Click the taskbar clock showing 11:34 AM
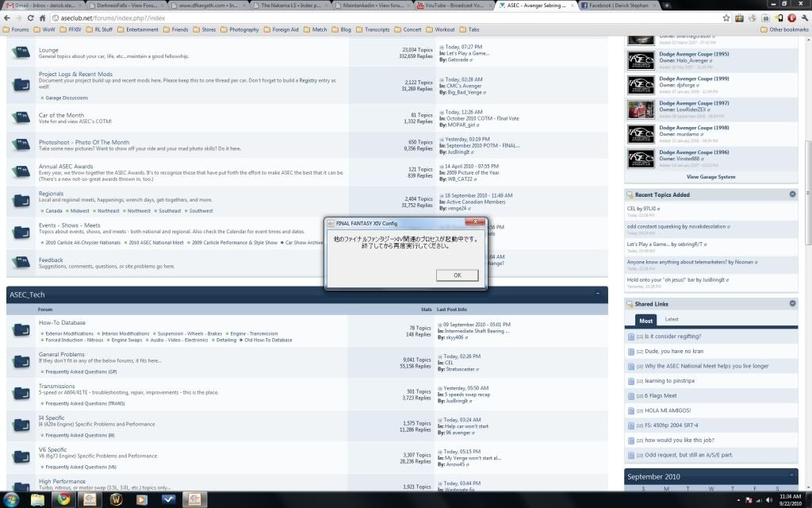812x508 pixels. [791, 500]
